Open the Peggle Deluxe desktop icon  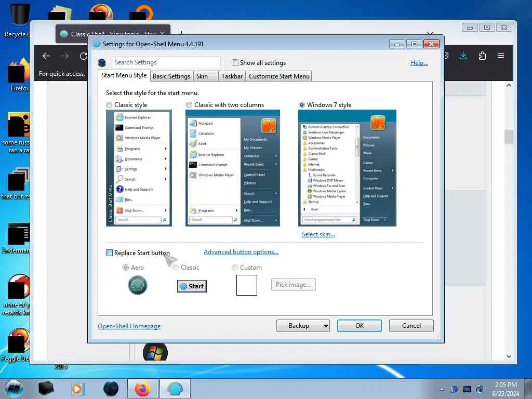coord(17,345)
